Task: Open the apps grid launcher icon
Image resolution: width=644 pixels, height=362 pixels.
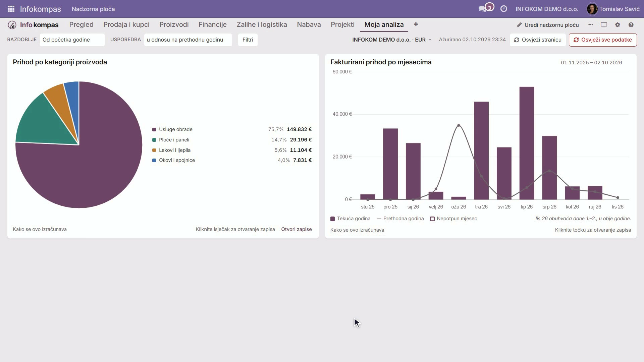Action: pos(11,9)
